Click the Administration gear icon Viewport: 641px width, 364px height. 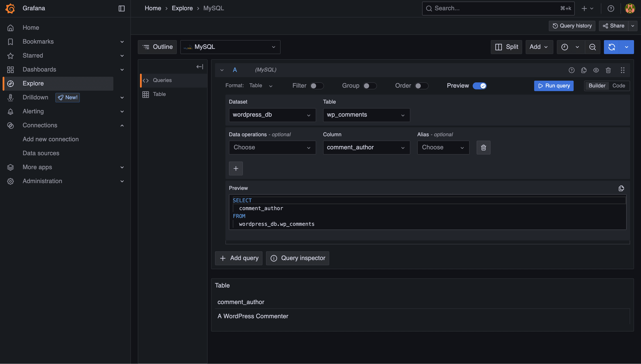pyautogui.click(x=10, y=181)
